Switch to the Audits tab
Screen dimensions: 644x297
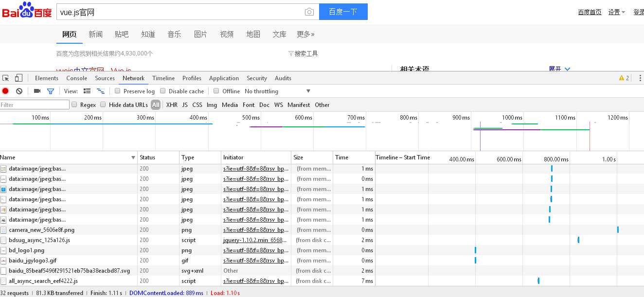pyautogui.click(x=283, y=78)
